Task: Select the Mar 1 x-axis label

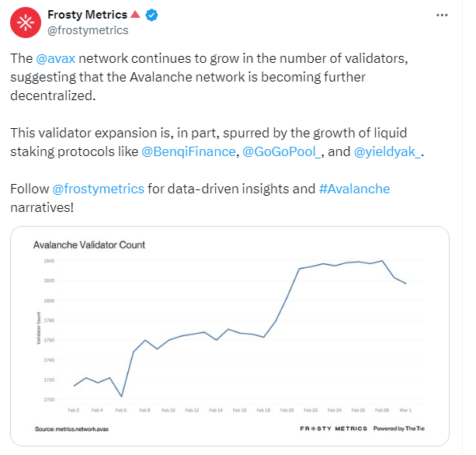Action: 405,409
